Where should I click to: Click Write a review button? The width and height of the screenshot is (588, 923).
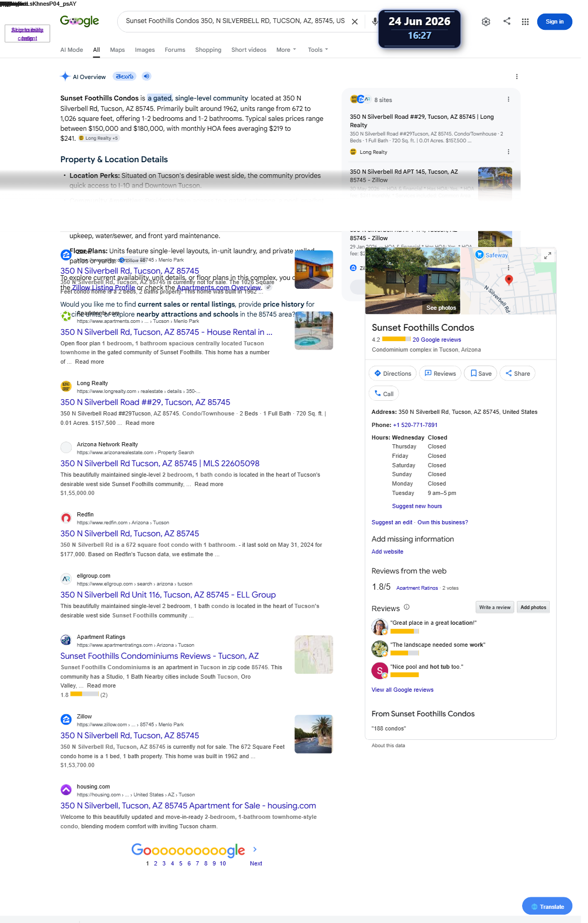pyautogui.click(x=494, y=607)
